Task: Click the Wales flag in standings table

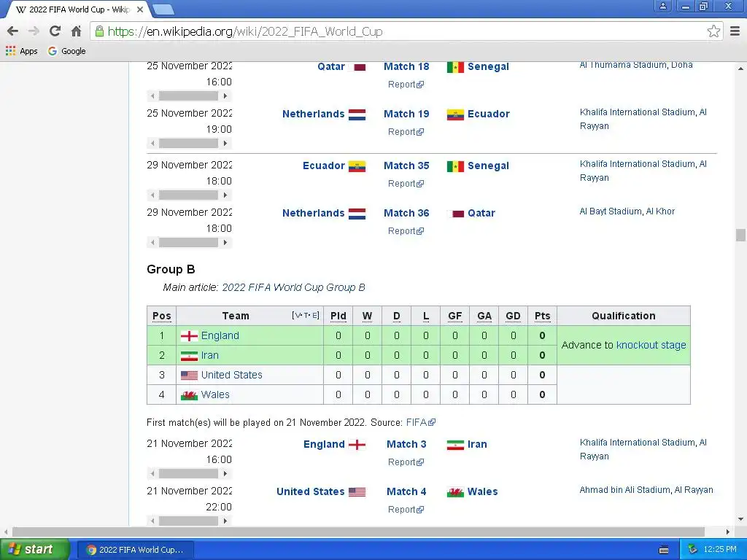Action: click(189, 395)
